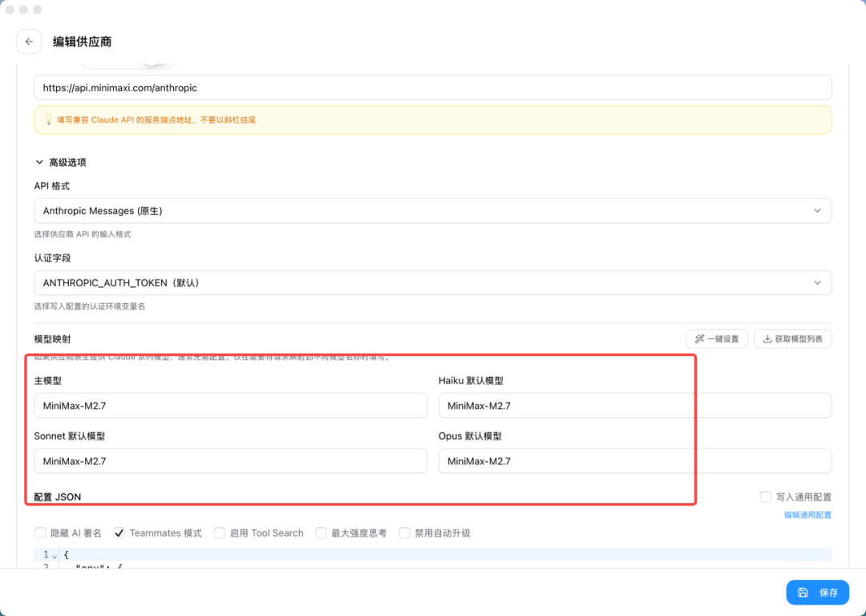Click the 选择写入配置的认证环境变量名 hint
The height and width of the screenshot is (616, 866).
coord(90,306)
